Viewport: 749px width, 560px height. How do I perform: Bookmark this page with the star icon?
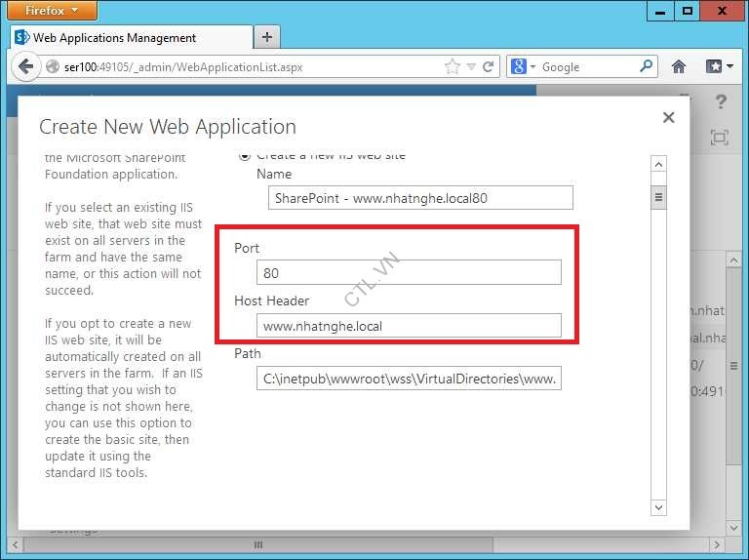(x=453, y=66)
